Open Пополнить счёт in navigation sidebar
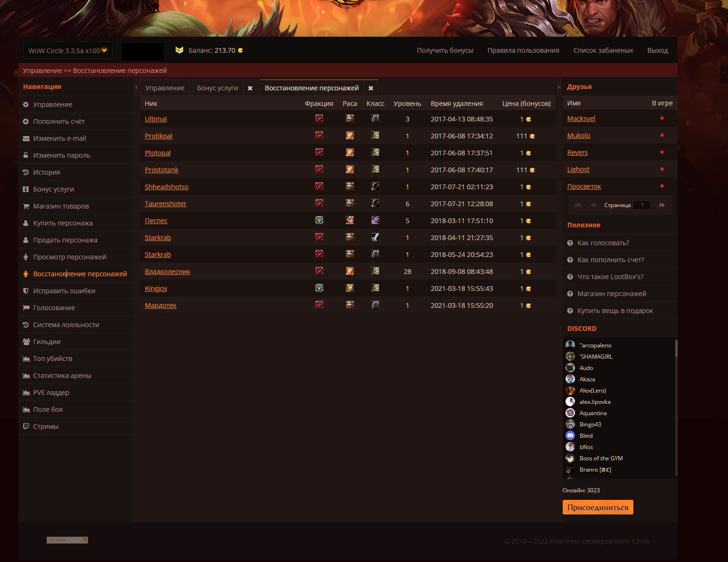 [x=59, y=121]
